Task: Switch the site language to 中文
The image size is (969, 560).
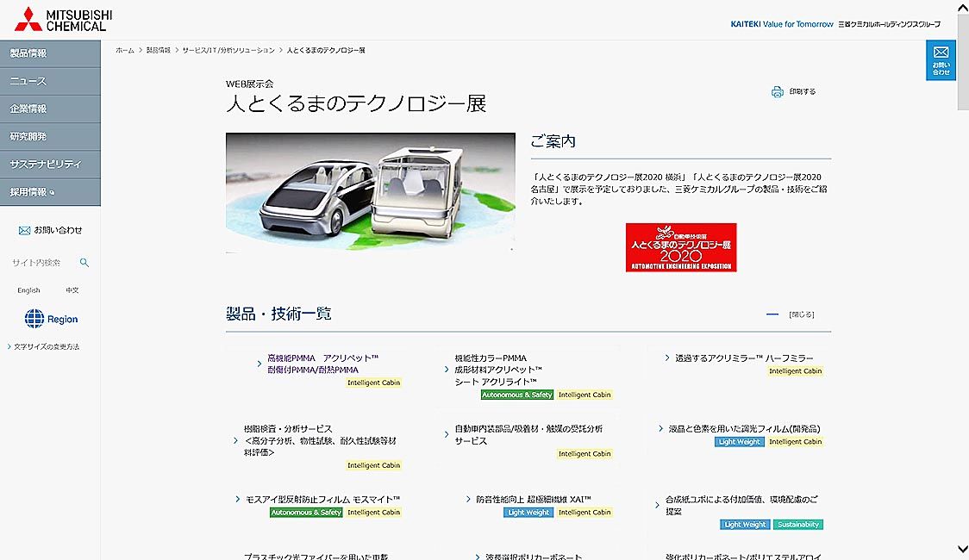Action: 72,290
